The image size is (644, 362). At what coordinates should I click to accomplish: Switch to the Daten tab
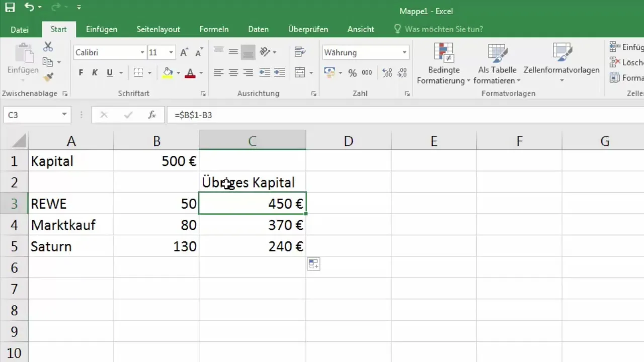pos(258,30)
